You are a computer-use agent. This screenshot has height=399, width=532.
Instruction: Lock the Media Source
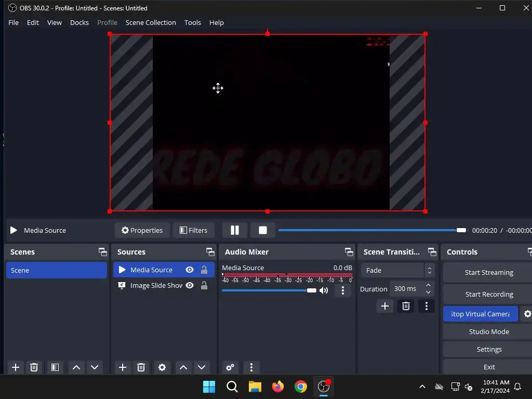pyautogui.click(x=204, y=270)
